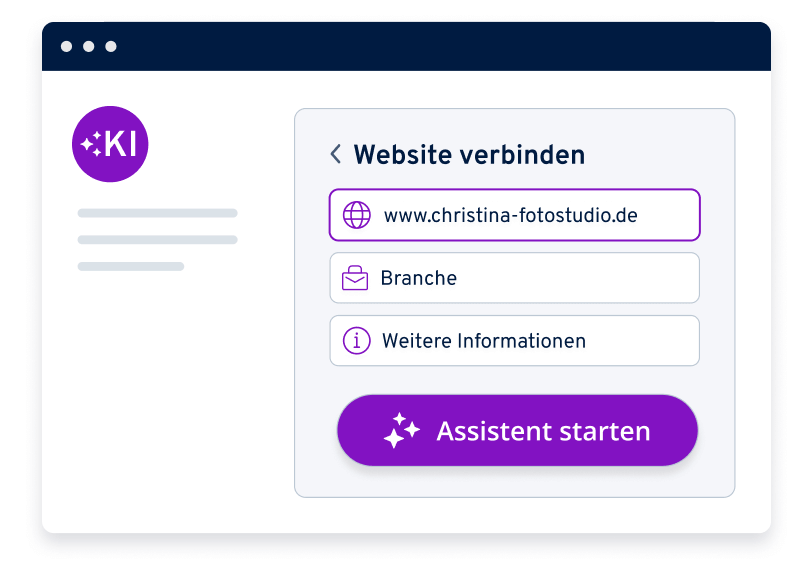Viewport: 810px width, 580px height.
Task: Click the sparkle stars inside the KI logo
Action: 91,145
